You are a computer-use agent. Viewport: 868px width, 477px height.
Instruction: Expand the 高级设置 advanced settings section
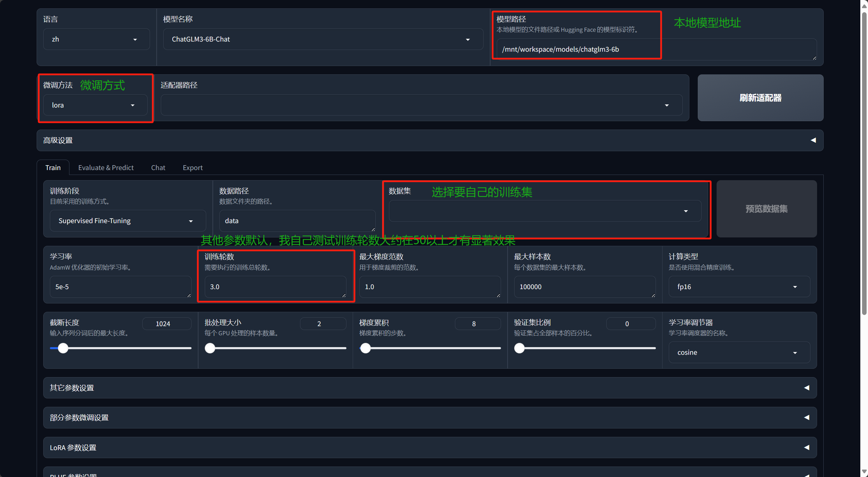(430, 140)
